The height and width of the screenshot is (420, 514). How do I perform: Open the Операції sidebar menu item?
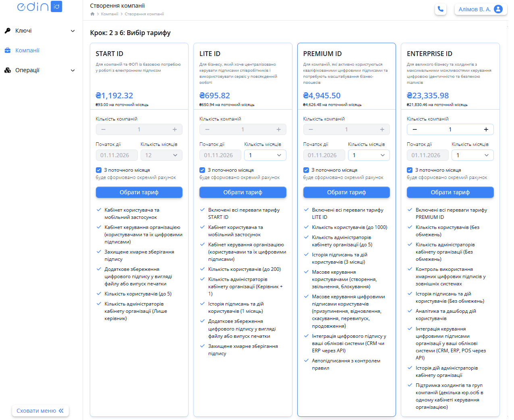coord(40,70)
